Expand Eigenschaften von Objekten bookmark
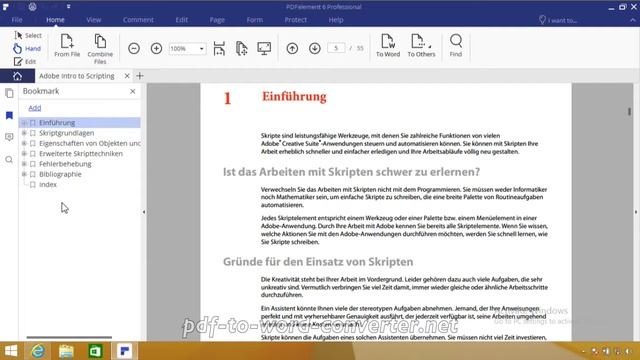Viewport: 640px width, 360px height. click(24, 143)
